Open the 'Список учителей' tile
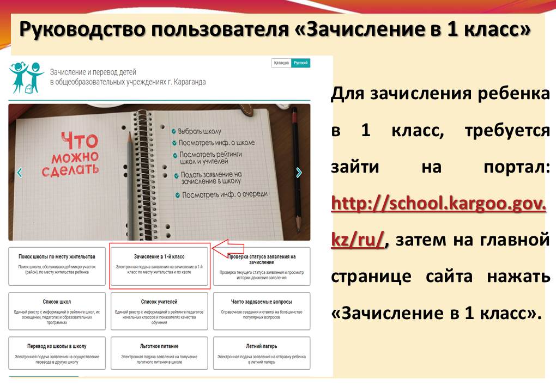Image resolution: width=556 pixels, height=392 pixels. pos(159,311)
